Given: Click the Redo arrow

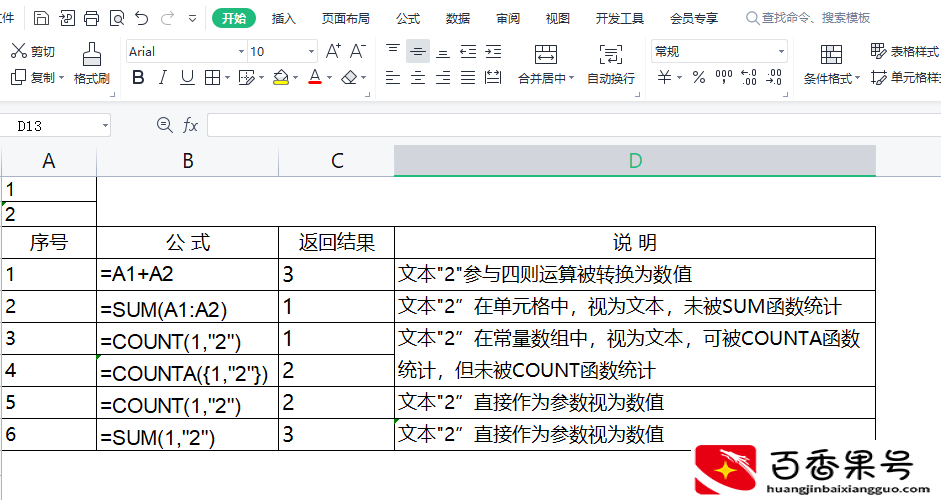Looking at the screenshot, I should [167, 18].
